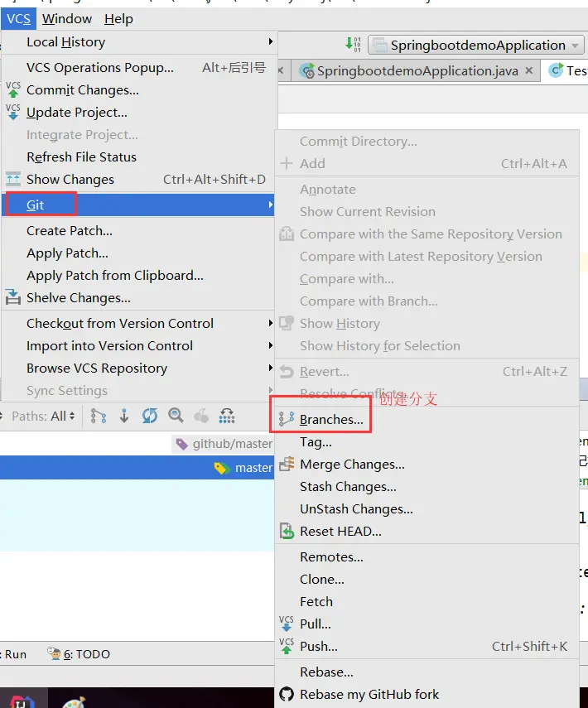Expand Checkout from Version Control submenu

pos(138,323)
